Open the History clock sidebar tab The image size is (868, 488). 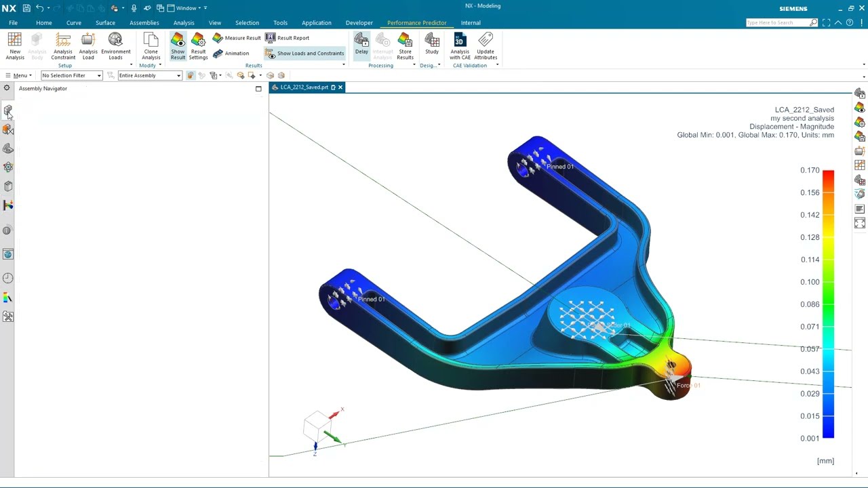[7, 279]
